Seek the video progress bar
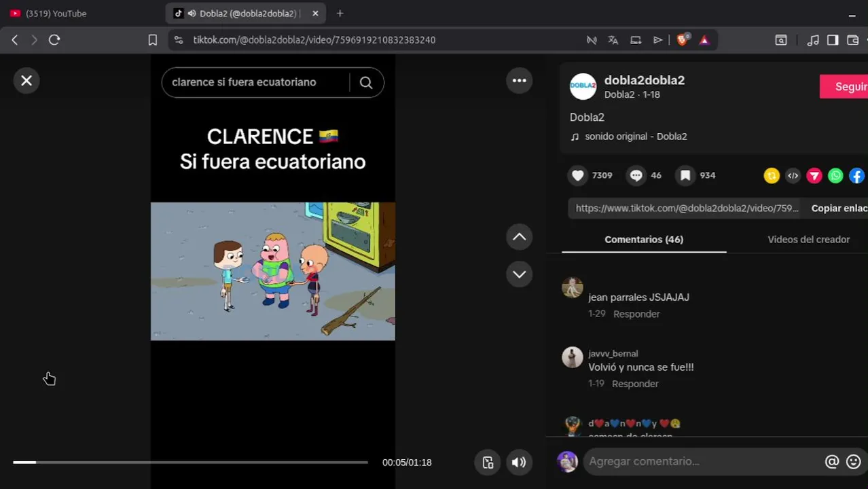 pyautogui.click(x=190, y=463)
